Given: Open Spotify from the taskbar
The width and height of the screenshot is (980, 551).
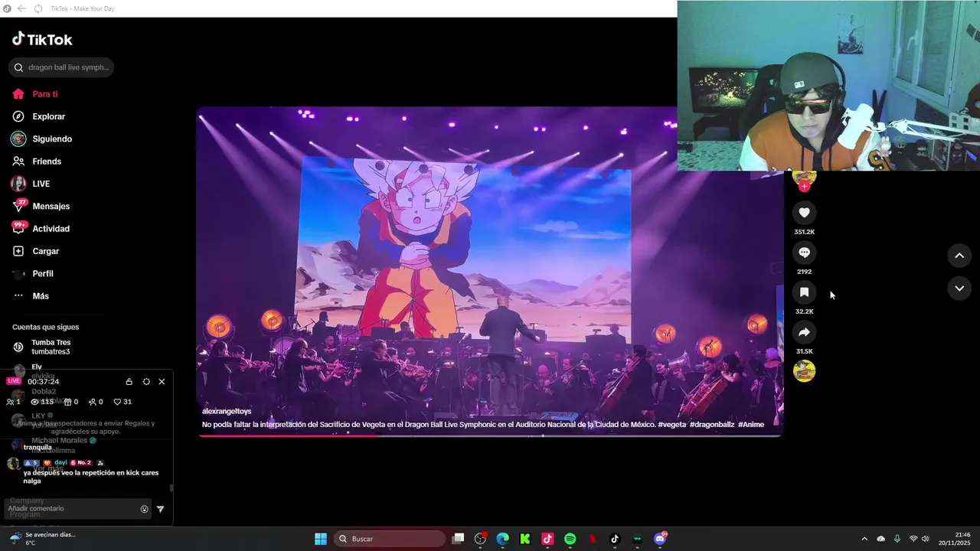Looking at the screenshot, I should [570, 539].
